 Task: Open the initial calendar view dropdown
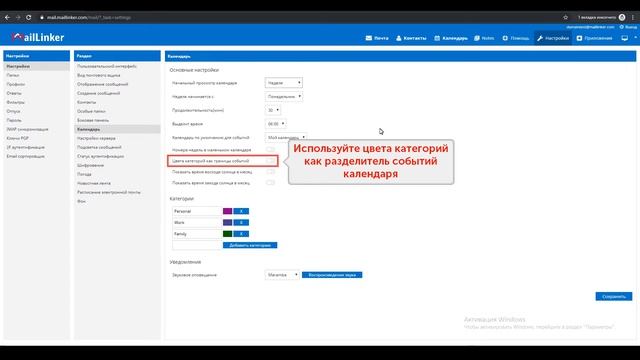[284, 83]
